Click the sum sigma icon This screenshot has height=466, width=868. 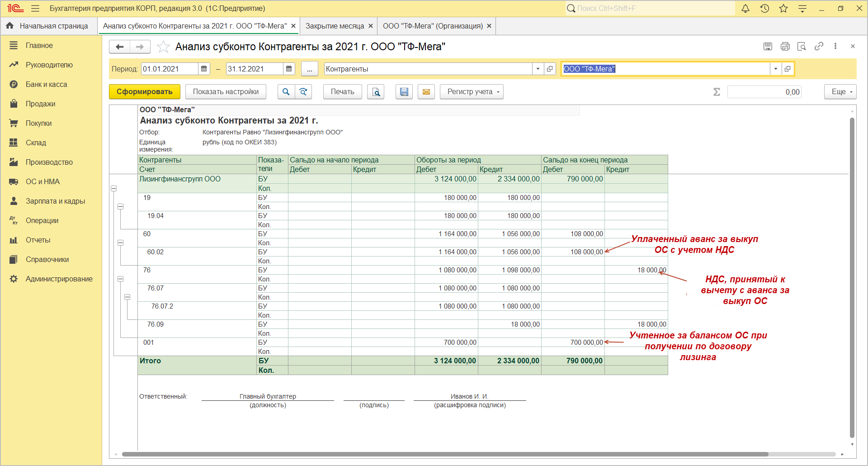pos(717,92)
